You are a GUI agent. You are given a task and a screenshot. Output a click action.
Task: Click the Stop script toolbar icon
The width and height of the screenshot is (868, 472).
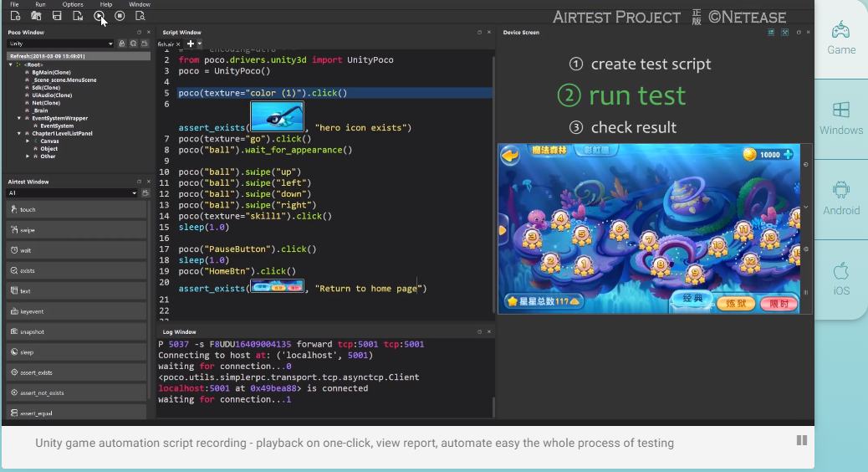point(120,16)
